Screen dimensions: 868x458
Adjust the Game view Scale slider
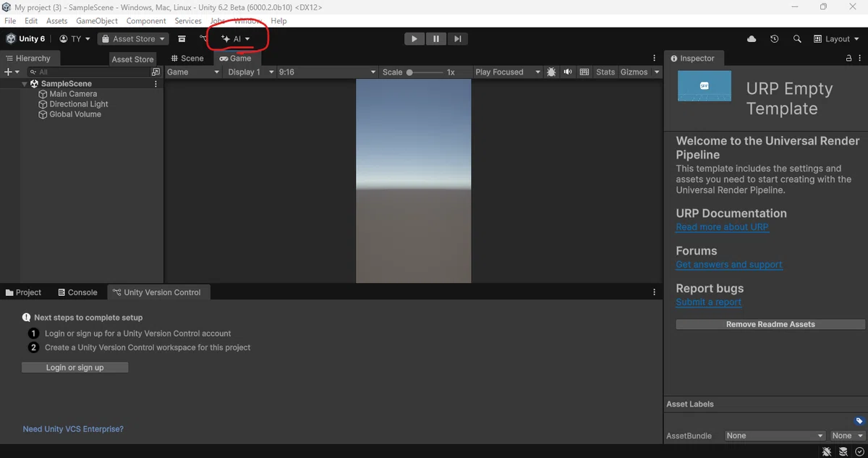click(425, 72)
